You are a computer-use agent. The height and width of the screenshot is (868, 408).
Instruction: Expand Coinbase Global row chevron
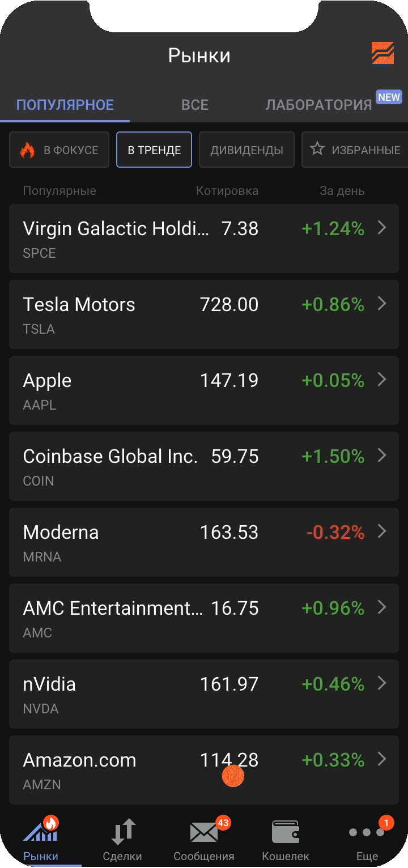click(382, 456)
